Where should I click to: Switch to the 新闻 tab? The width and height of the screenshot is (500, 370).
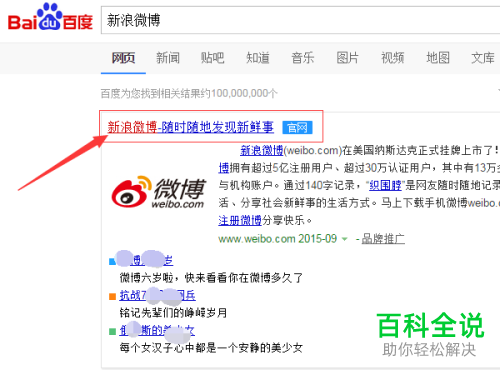pos(168,58)
